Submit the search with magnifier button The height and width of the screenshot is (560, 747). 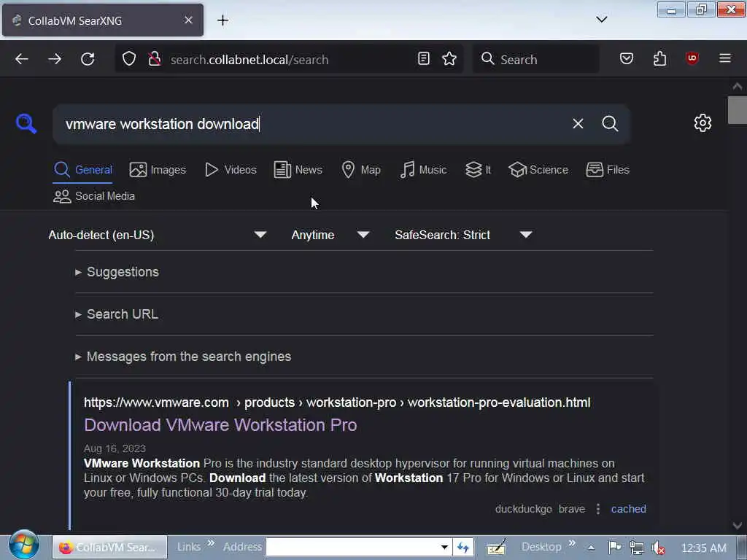click(611, 124)
